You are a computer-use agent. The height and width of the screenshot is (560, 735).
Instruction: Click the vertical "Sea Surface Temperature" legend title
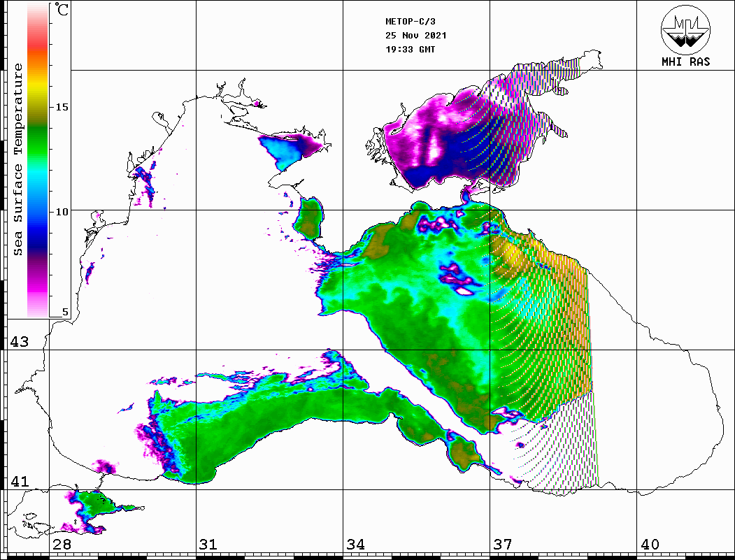click(x=17, y=159)
